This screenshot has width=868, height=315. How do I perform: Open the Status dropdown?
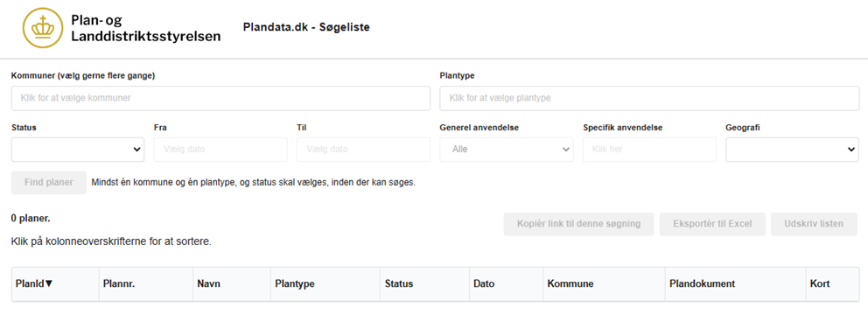[x=78, y=150]
